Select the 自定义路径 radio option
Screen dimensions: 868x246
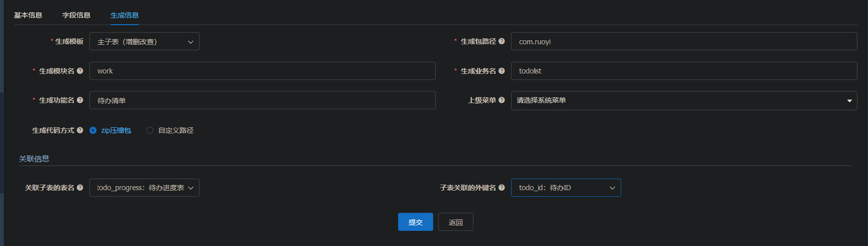[x=150, y=130]
